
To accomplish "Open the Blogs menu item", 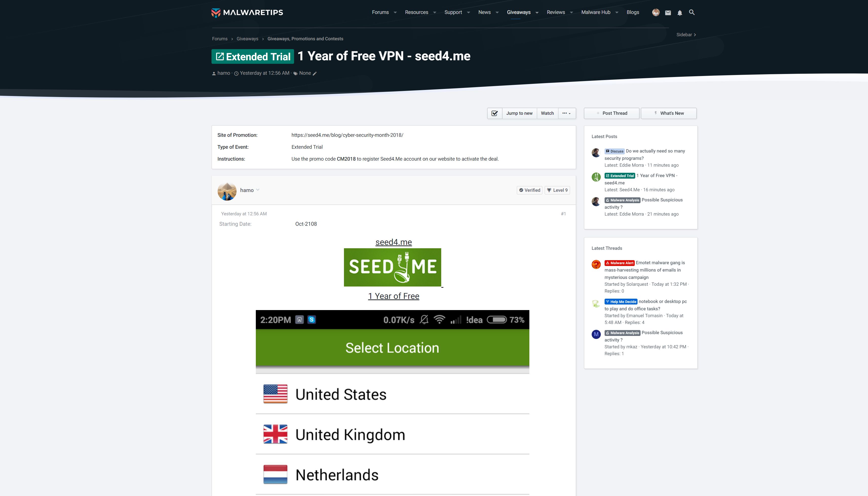I will (633, 12).
